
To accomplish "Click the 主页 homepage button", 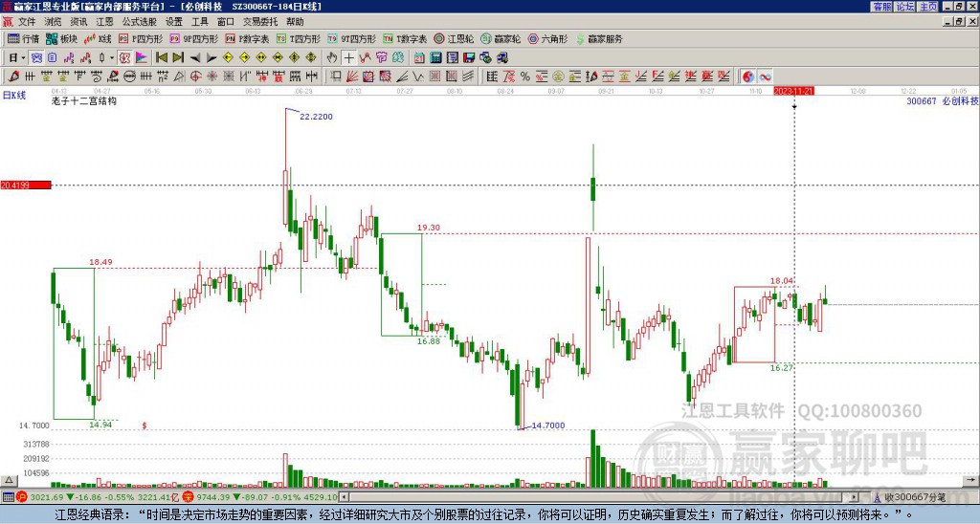I will 927,7.
